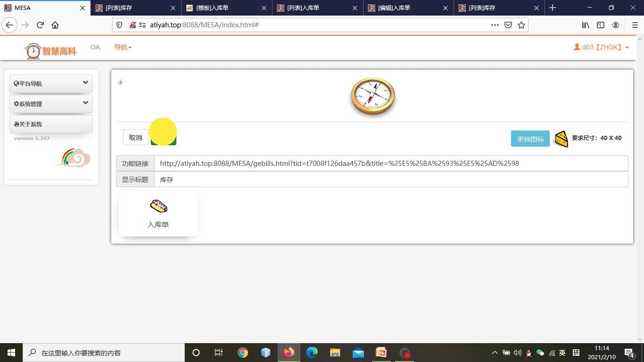The image size is (644, 362).
Task: Open PowerPoint from the taskbar
Action: pos(381,353)
